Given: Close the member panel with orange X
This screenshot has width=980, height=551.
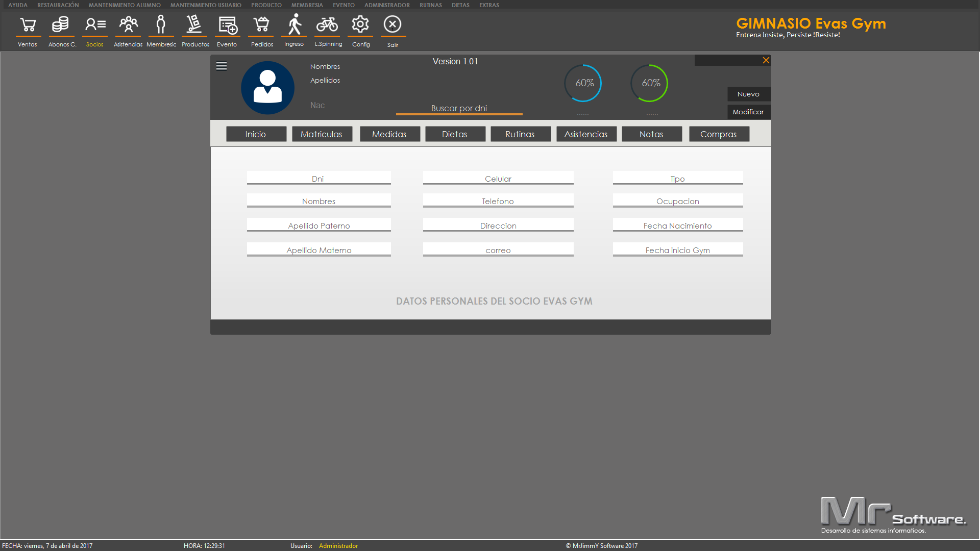Looking at the screenshot, I should point(766,60).
